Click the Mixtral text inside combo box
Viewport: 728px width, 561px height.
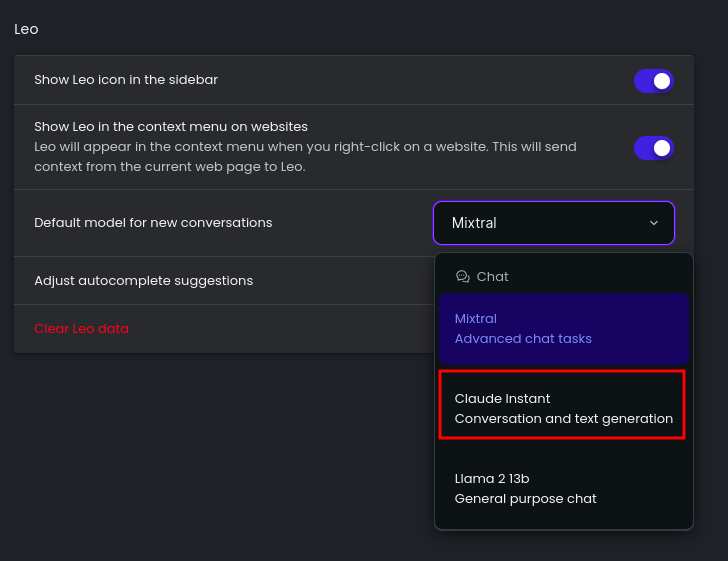474,223
